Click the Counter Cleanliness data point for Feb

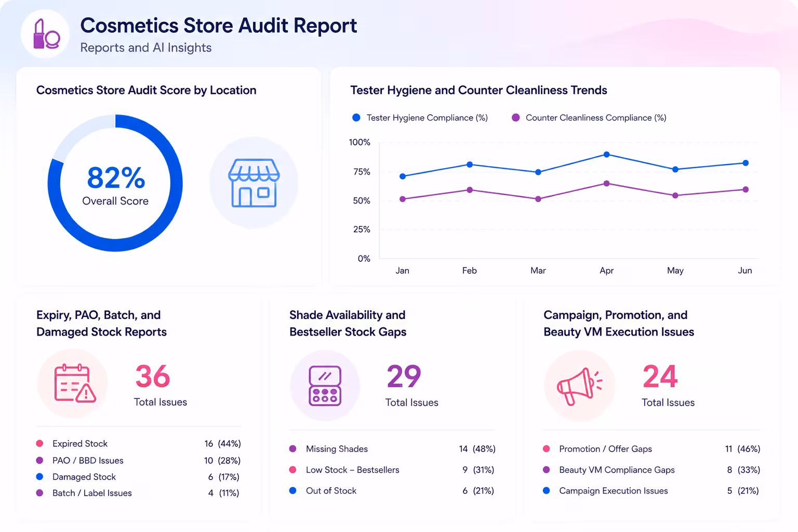(x=470, y=190)
